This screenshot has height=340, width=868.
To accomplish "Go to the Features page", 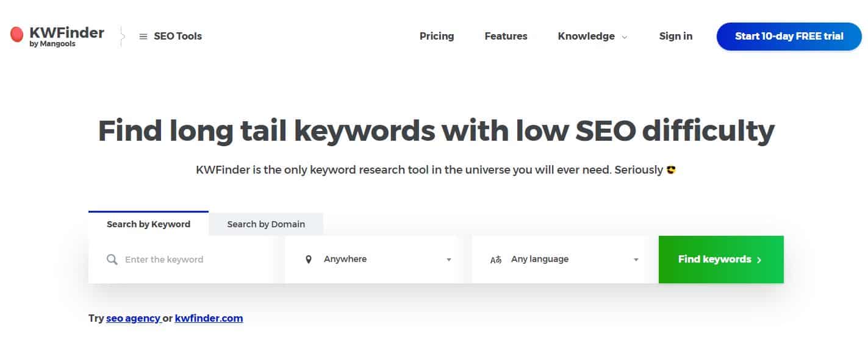I will (x=506, y=36).
